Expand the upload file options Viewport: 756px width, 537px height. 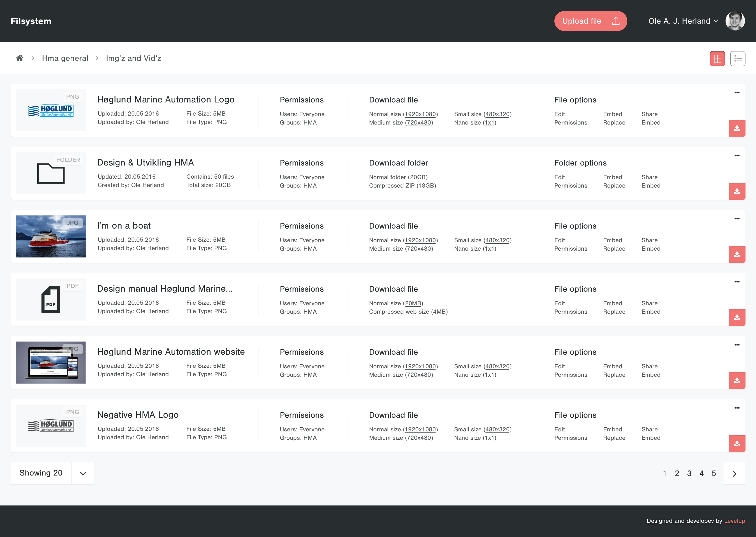(615, 21)
